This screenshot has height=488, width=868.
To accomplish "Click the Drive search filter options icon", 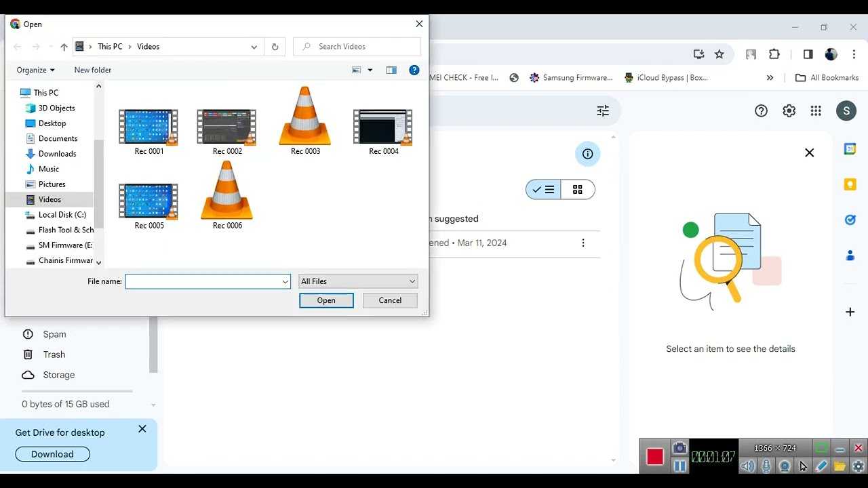I will click(x=603, y=111).
